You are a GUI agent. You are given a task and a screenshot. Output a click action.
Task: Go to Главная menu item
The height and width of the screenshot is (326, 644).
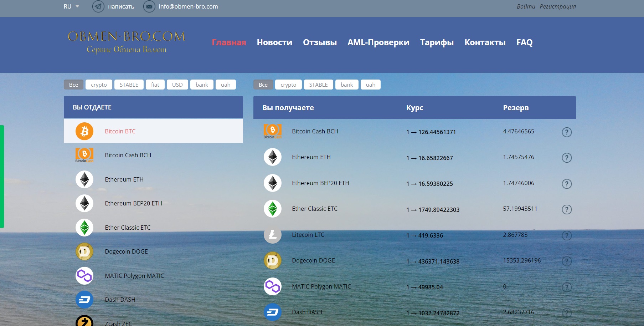coord(229,42)
